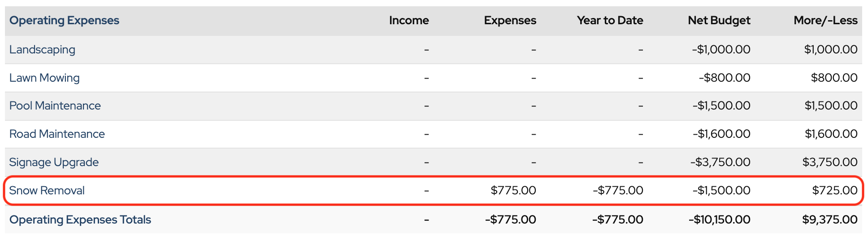Click the -$10,150.00 total net budget

coord(719,219)
